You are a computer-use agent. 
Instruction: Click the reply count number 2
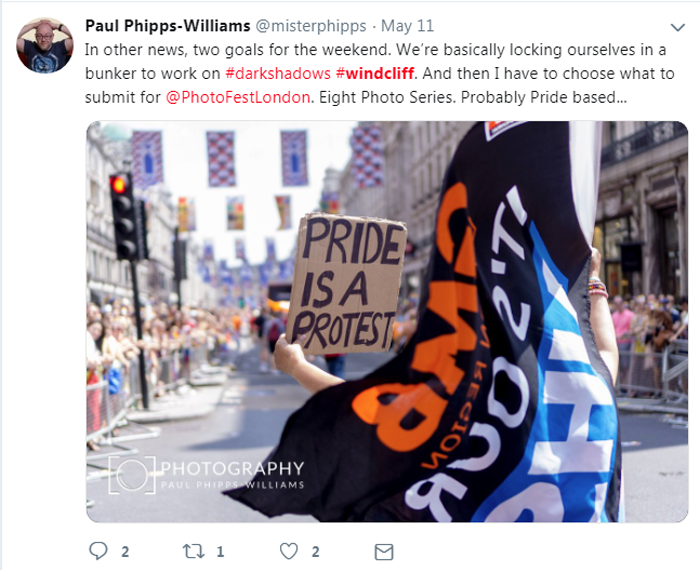(x=125, y=552)
